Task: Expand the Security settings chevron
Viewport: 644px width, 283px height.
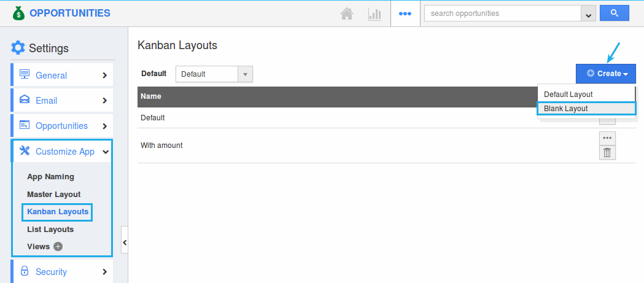Action: (105, 271)
